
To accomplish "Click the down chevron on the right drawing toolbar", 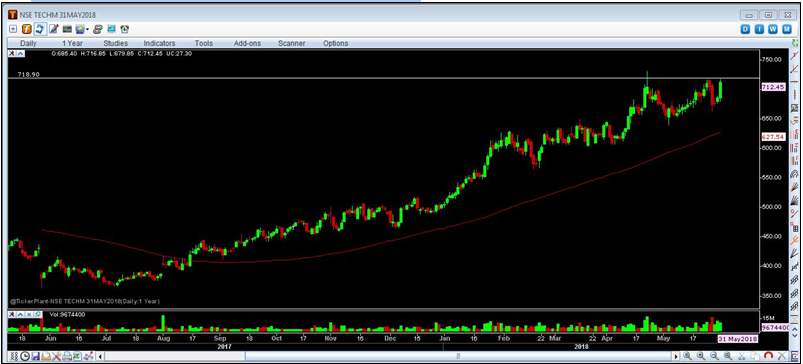I will coord(795,335).
